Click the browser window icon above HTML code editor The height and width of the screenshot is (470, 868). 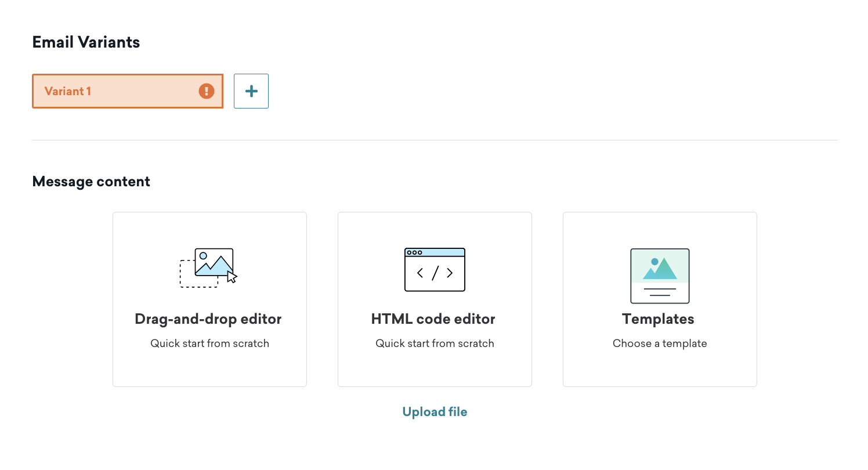(435, 269)
